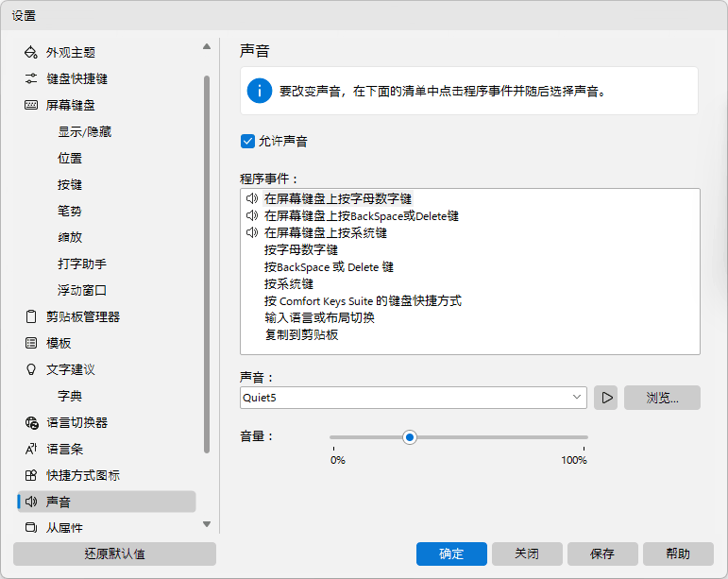Click the 保存 button

602,553
